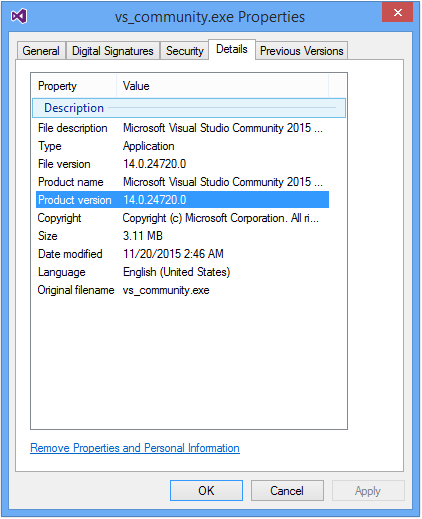Switch to the Security tab
422x519 pixels.
click(184, 51)
